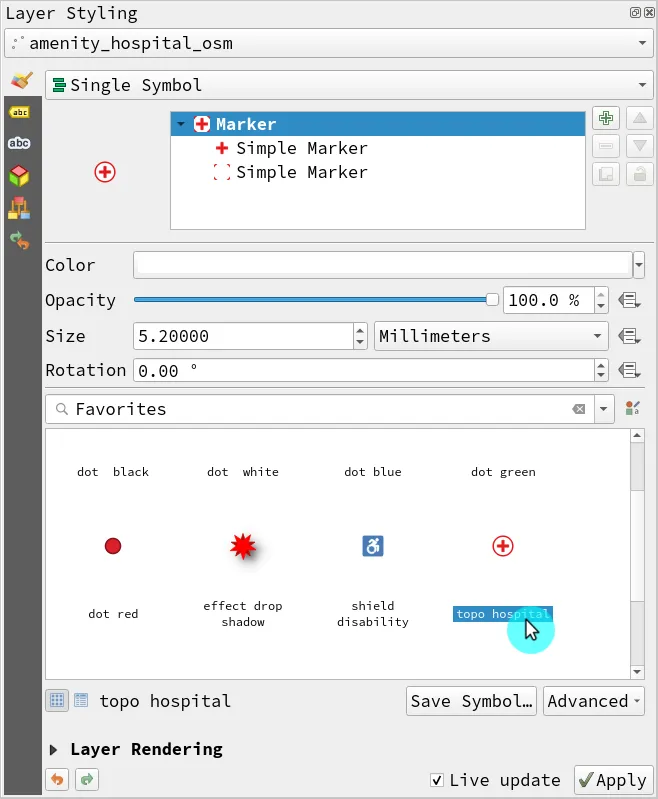Viewport: 658px width, 799px height.
Task: Click data-defined override icon for Rotation
Action: click(629, 370)
